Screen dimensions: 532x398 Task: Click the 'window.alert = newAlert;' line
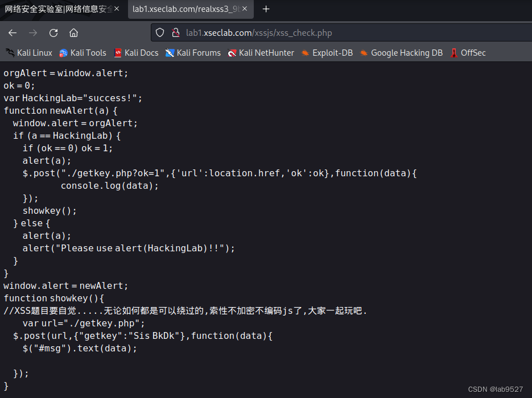(x=66, y=286)
